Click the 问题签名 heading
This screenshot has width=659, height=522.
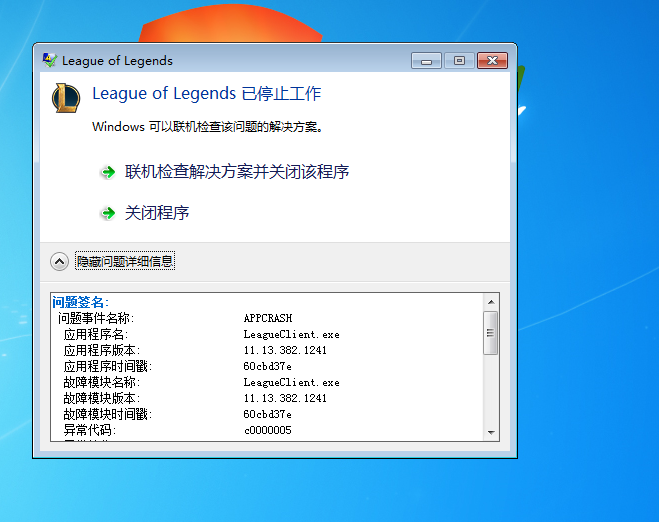[80, 302]
